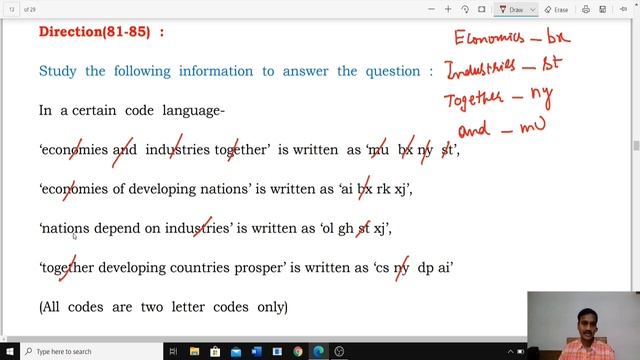Rotate the PDF page
The image size is (640, 360).
465,9
